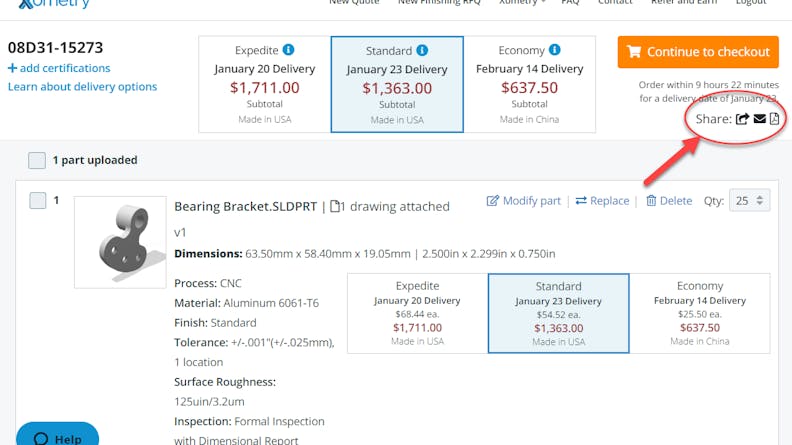792x445 pixels.
Task: Click the email envelope share icon
Action: 759,119
